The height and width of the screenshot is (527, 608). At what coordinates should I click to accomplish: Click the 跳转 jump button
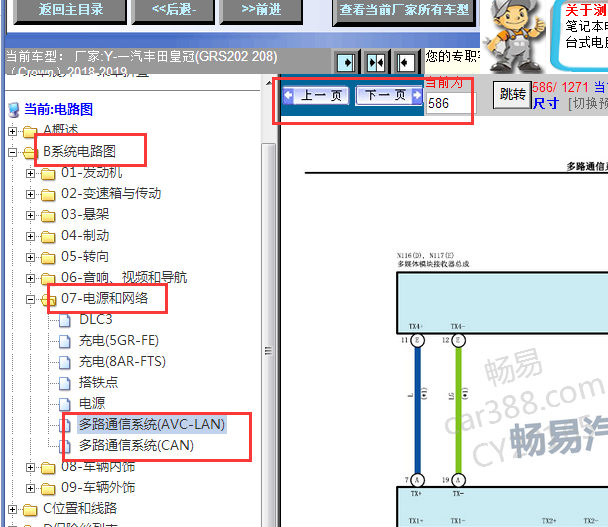click(x=512, y=94)
